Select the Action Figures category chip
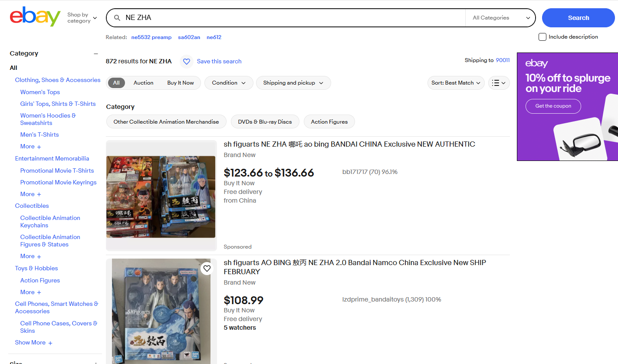This screenshot has height=364, width=618. tap(329, 122)
